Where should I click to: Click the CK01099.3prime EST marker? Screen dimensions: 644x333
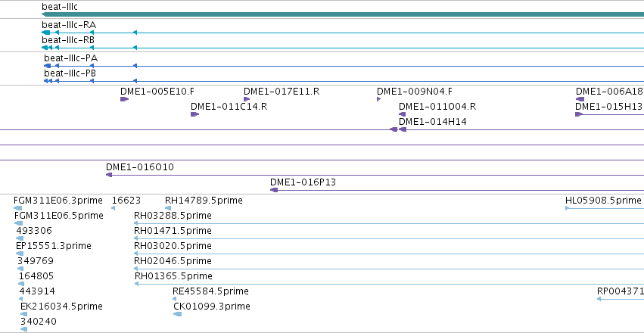click(177, 315)
